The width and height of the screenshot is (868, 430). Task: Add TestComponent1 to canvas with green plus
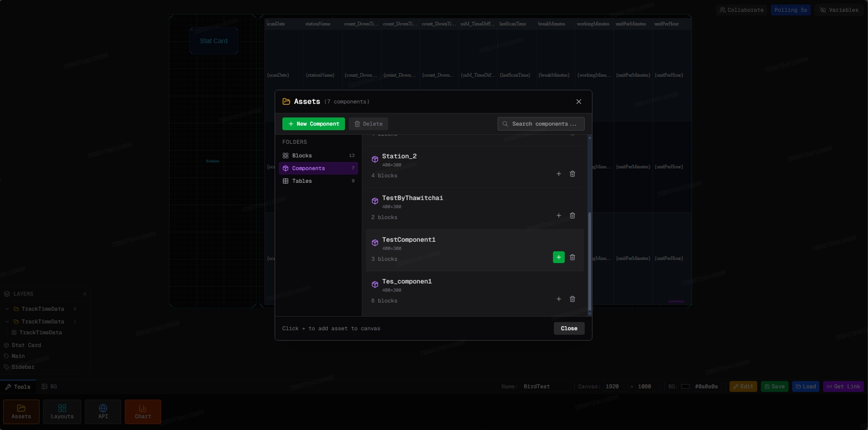559,257
